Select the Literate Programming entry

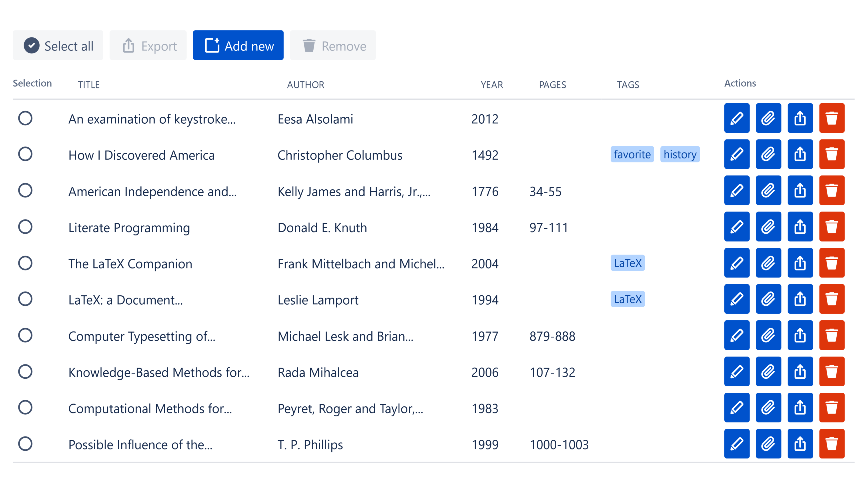tap(25, 227)
